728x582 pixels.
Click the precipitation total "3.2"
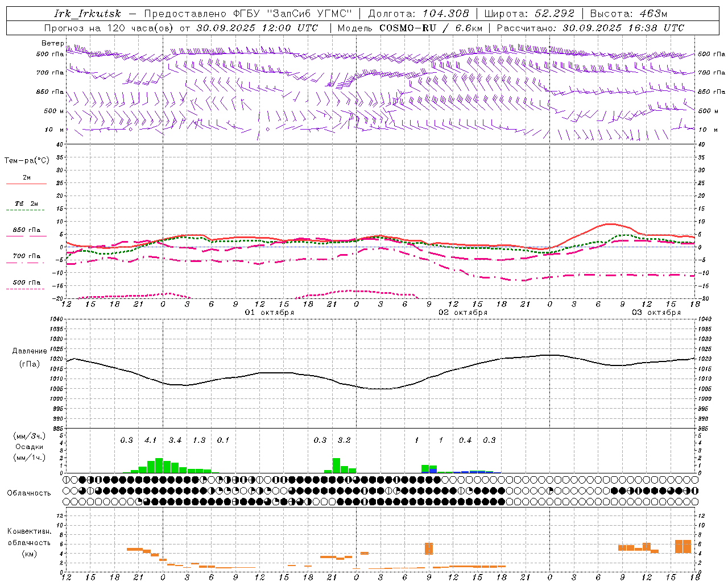pos(344,440)
